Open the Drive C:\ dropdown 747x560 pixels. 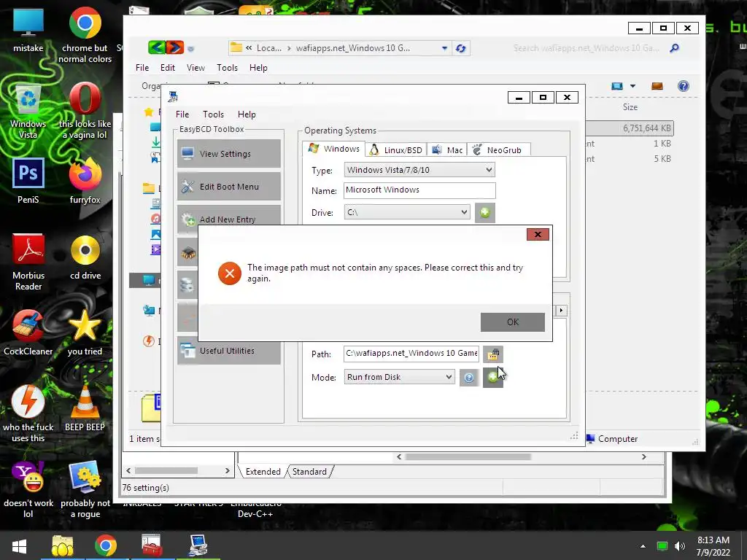407,212
